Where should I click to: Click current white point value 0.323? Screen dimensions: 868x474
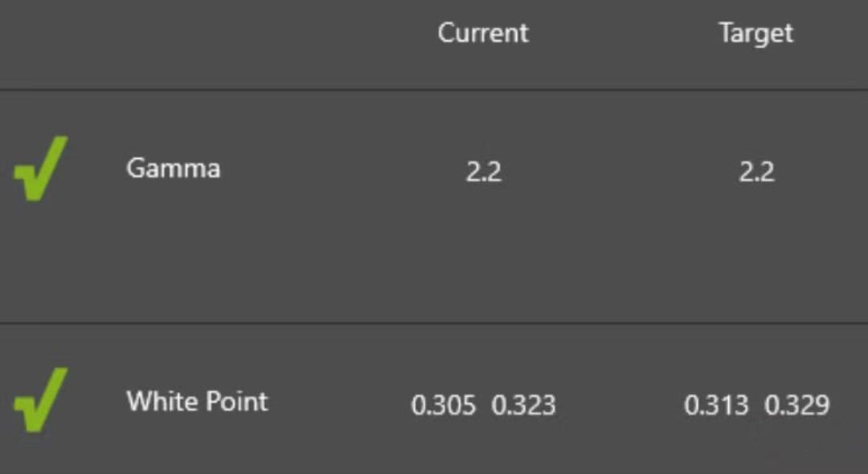click(x=523, y=405)
